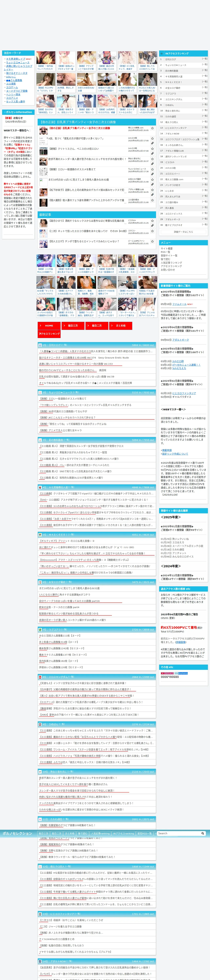Click the 最新記事 section header
This screenshot has width=210, height=980.
[97, 215]
